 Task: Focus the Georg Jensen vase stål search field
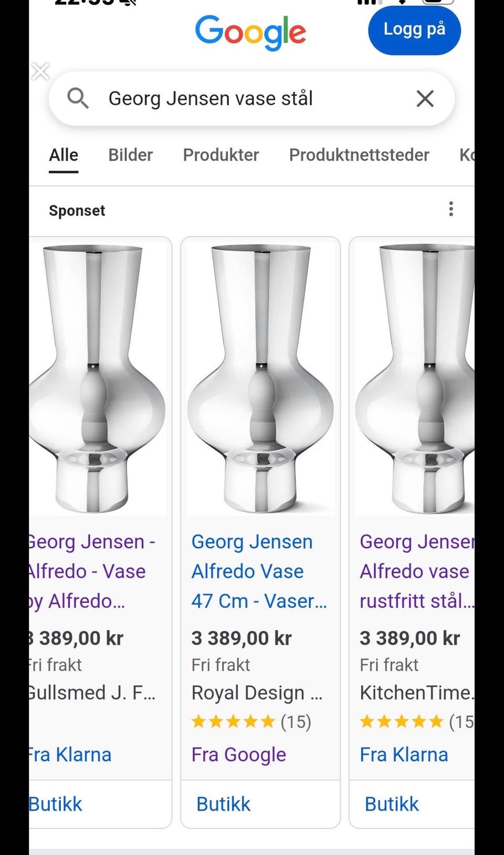(x=247, y=98)
